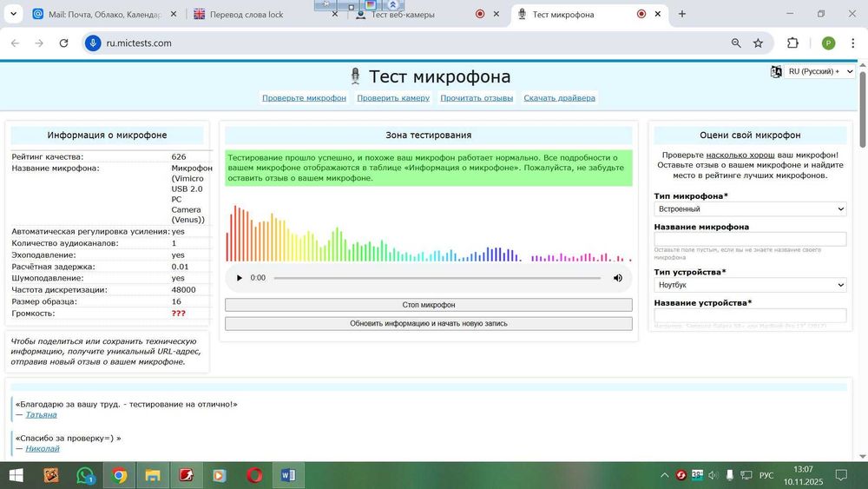
Task: Open the network tray icon
Action: tap(746, 475)
